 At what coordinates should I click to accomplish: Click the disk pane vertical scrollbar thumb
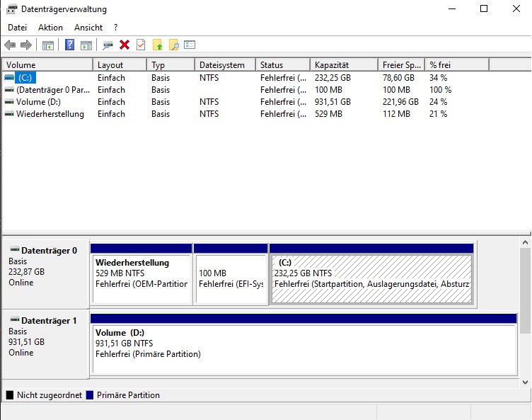[525, 290]
